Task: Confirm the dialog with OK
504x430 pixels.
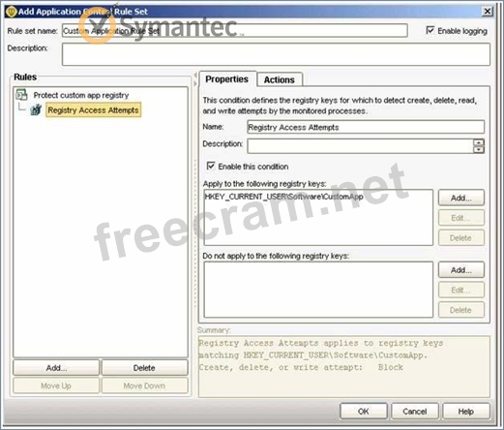Action: coord(364,412)
